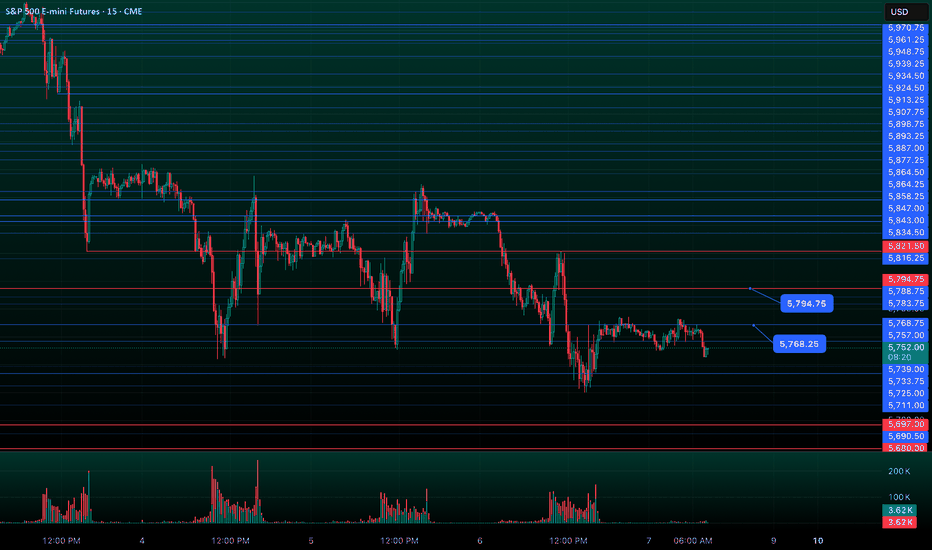Click the 5,948.75 price level label

tap(906, 52)
